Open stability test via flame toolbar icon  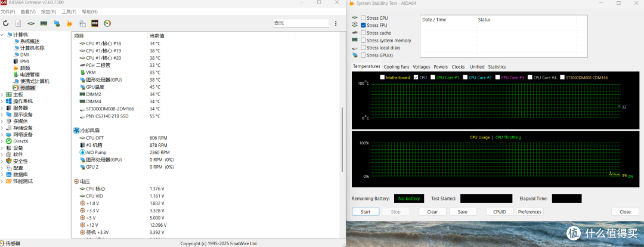click(x=69, y=23)
